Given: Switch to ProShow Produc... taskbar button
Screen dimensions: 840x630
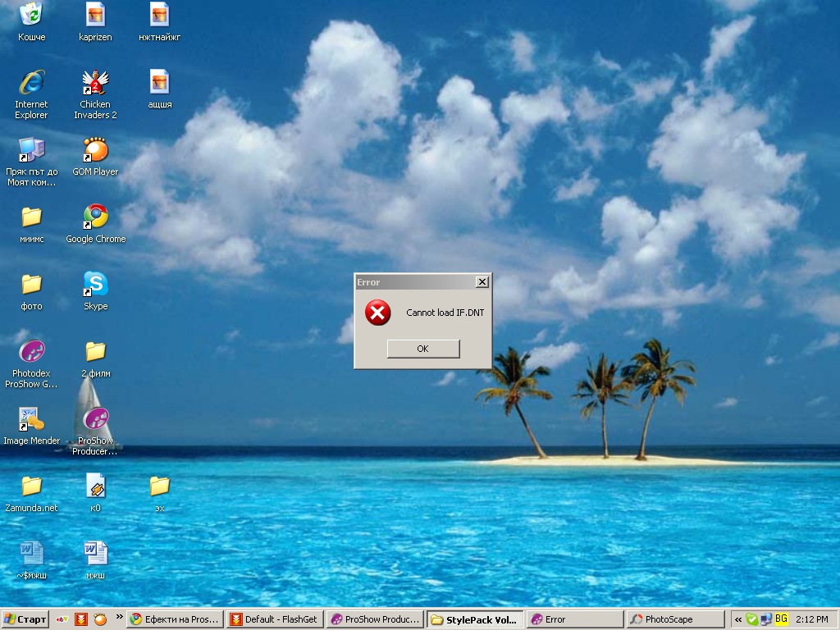Looking at the screenshot, I should tap(375, 619).
